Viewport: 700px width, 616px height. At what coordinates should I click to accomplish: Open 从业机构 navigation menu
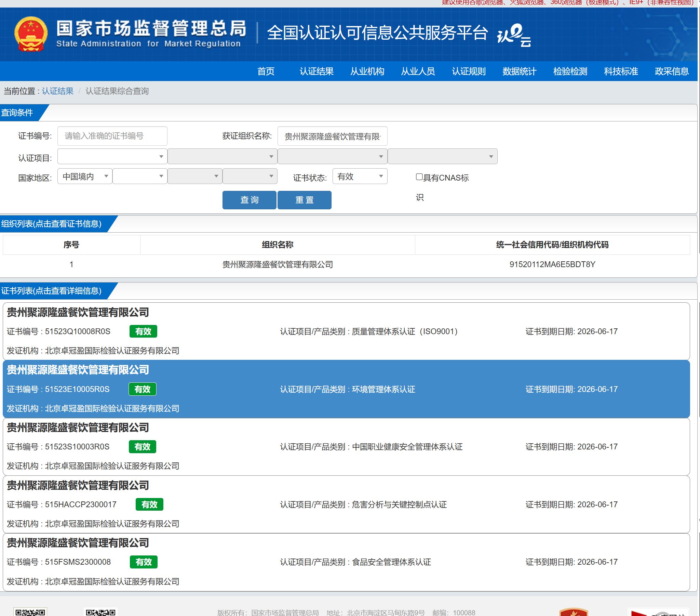point(367,71)
